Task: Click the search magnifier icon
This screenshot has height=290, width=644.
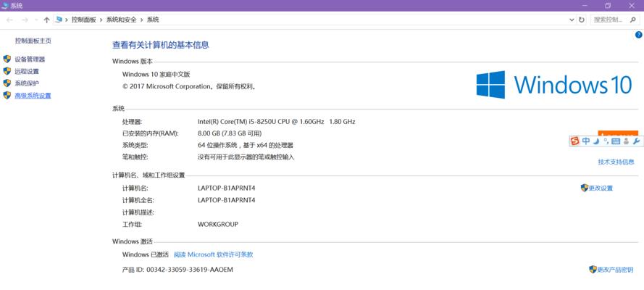Action: pos(632,20)
